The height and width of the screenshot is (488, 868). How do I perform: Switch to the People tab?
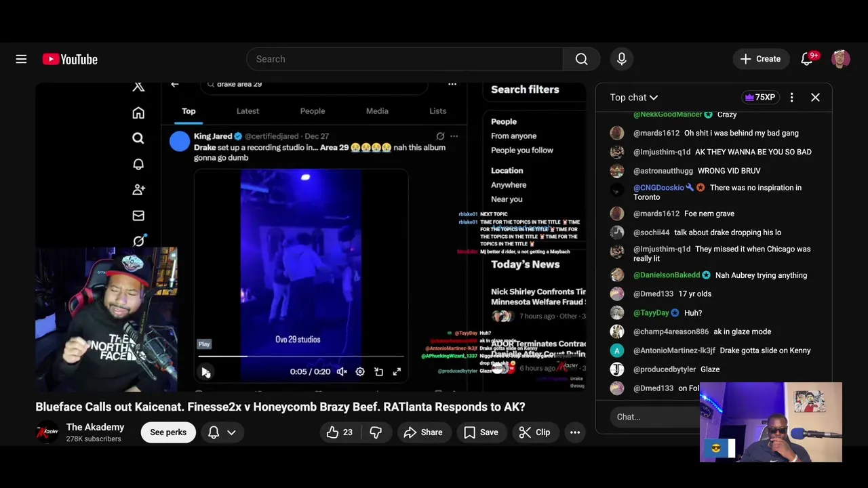pos(313,111)
